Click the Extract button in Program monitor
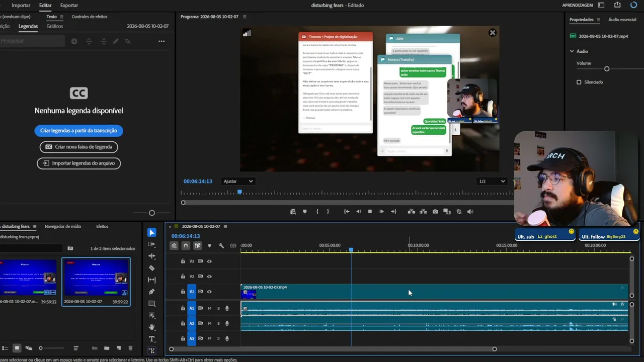Image resolution: width=644 pixels, height=362 pixels. pos(423,212)
